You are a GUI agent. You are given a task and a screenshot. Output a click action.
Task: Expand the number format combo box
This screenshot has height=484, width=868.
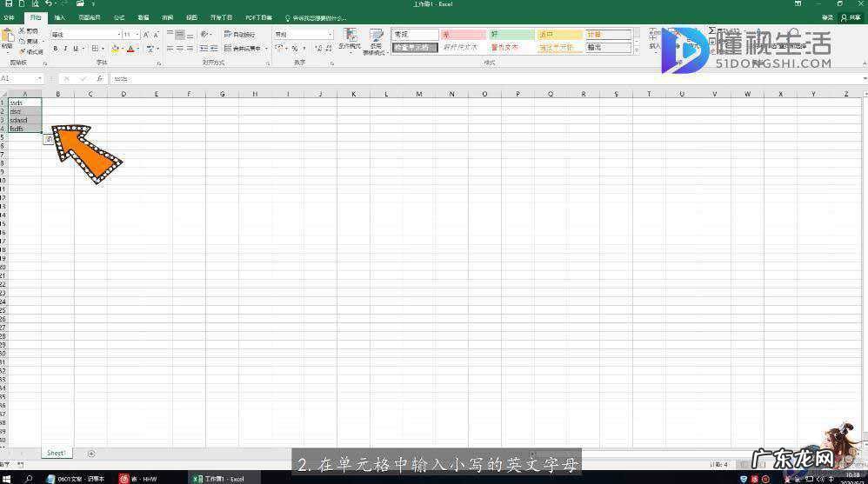[330, 35]
